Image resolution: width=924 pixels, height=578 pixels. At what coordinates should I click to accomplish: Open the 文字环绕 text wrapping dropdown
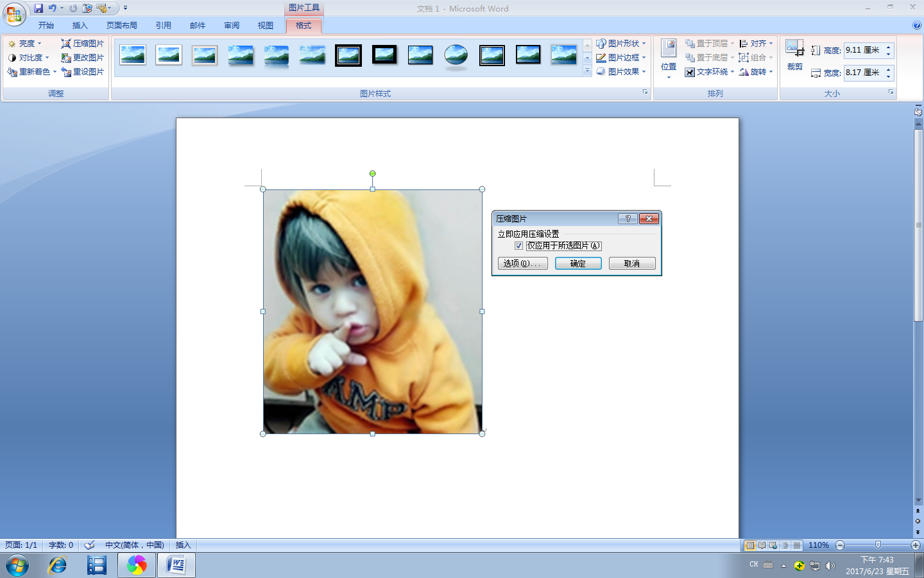tap(710, 72)
